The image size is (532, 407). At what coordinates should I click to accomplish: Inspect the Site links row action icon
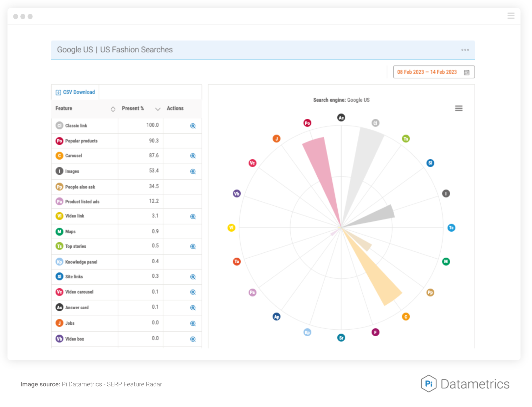click(x=193, y=277)
